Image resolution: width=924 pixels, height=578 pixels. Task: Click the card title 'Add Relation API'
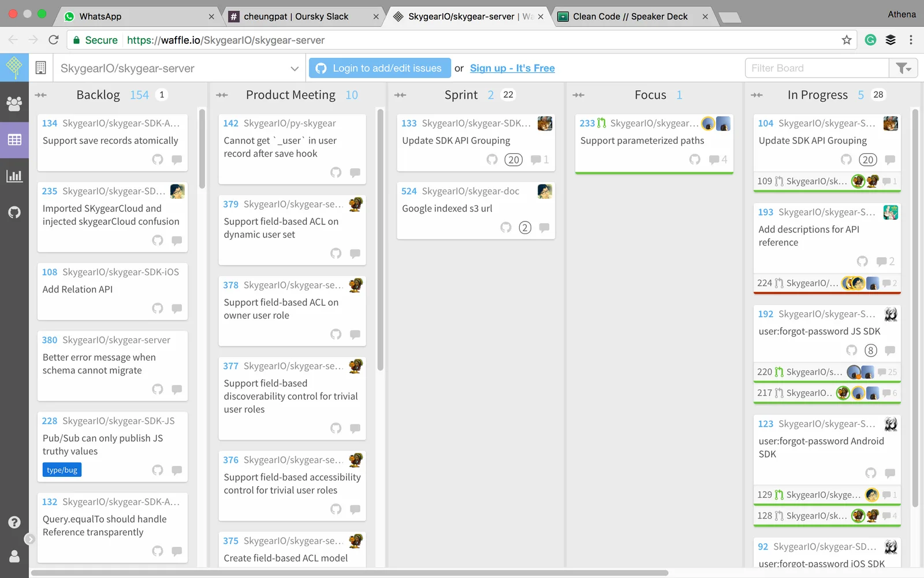tap(77, 290)
